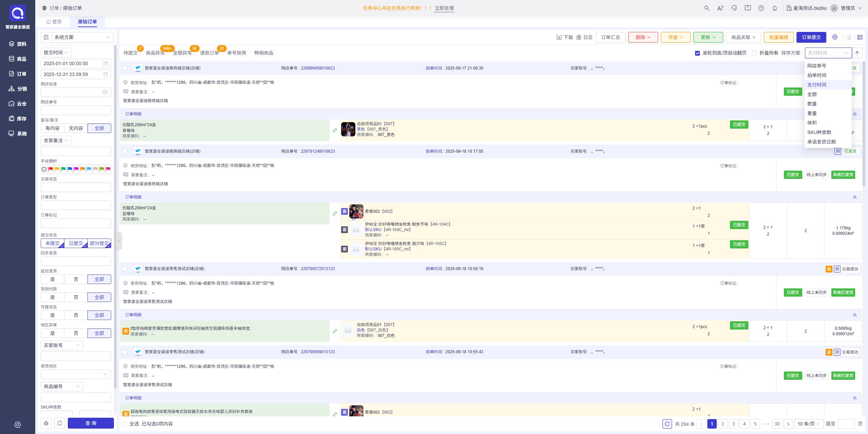Click the 网店单号 input field
The width and height of the screenshot is (868, 434).
coord(76,110)
